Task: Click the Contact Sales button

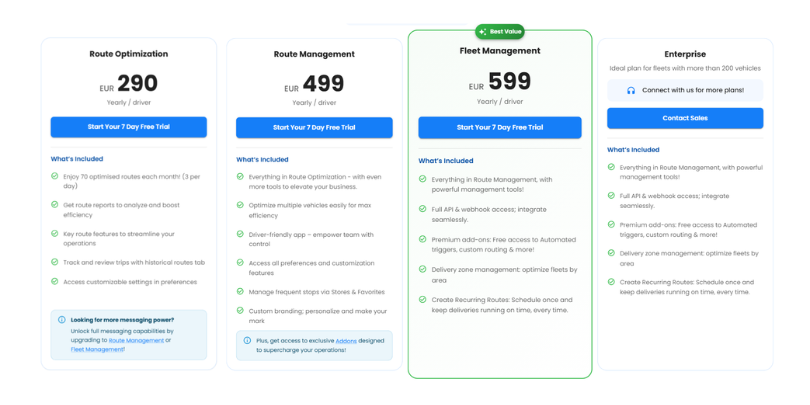Action: pyautogui.click(x=684, y=118)
